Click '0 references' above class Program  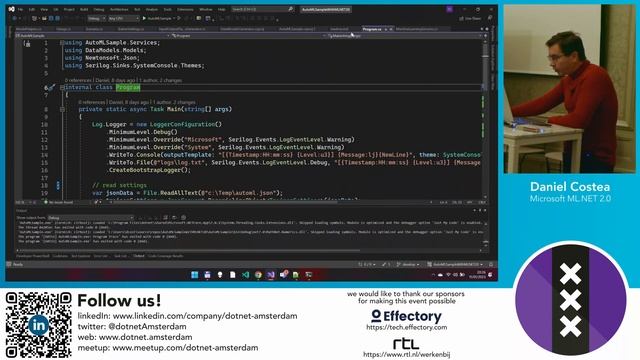click(79, 80)
